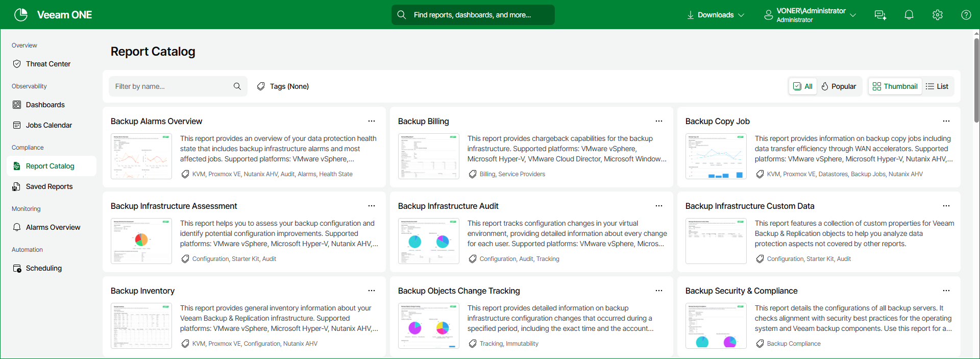Click the Jobs Calendar sidebar icon
Image resolution: width=980 pixels, height=359 pixels.
coord(17,125)
